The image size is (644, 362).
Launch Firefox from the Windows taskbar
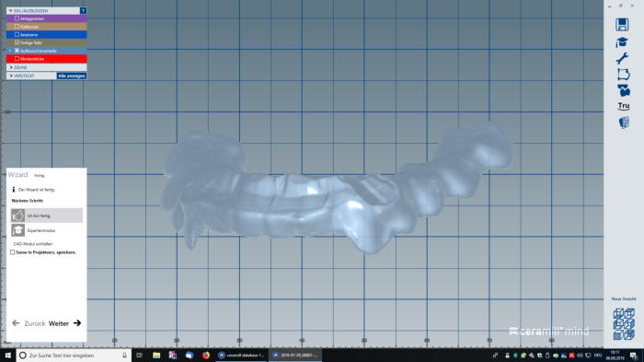205,355
